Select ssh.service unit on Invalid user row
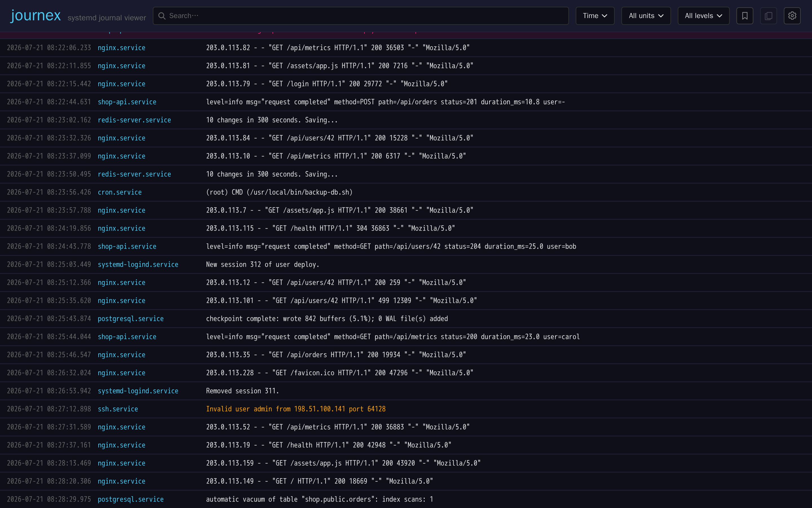The image size is (812, 508). (x=118, y=409)
